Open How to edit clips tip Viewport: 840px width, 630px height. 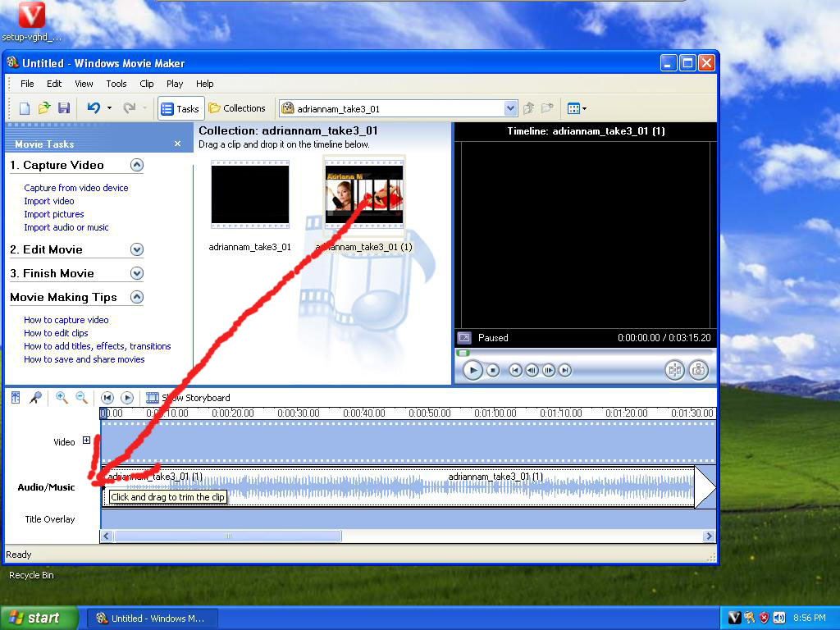tap(56, 333)
